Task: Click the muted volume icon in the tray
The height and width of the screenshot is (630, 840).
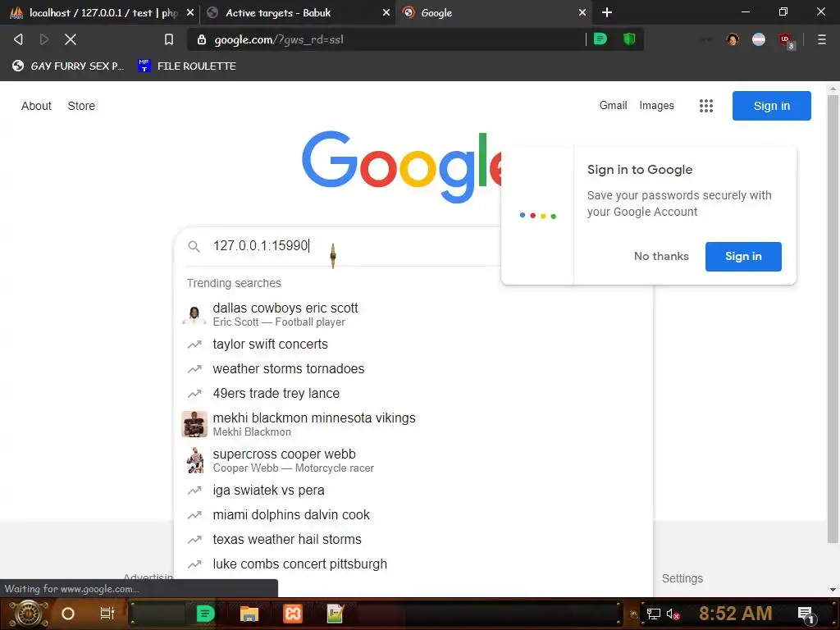Action: click(673, 614)
